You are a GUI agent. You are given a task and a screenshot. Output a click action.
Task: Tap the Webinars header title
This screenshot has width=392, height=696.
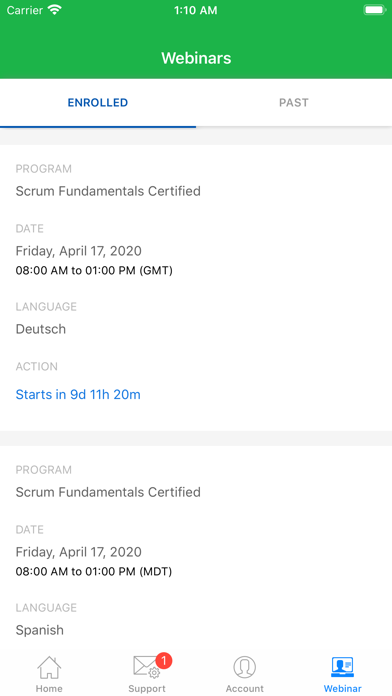click(196, 58)
